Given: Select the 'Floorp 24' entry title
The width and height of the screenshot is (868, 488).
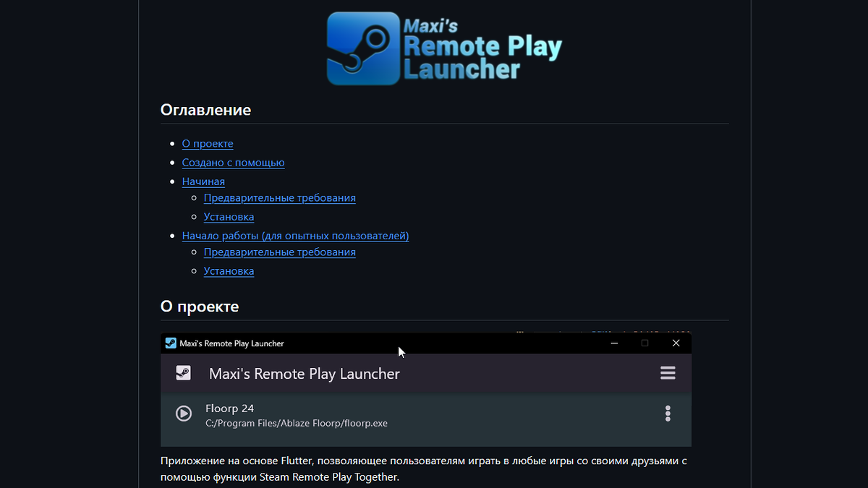Looking at the screenshot, I should [x=229, y=408].
